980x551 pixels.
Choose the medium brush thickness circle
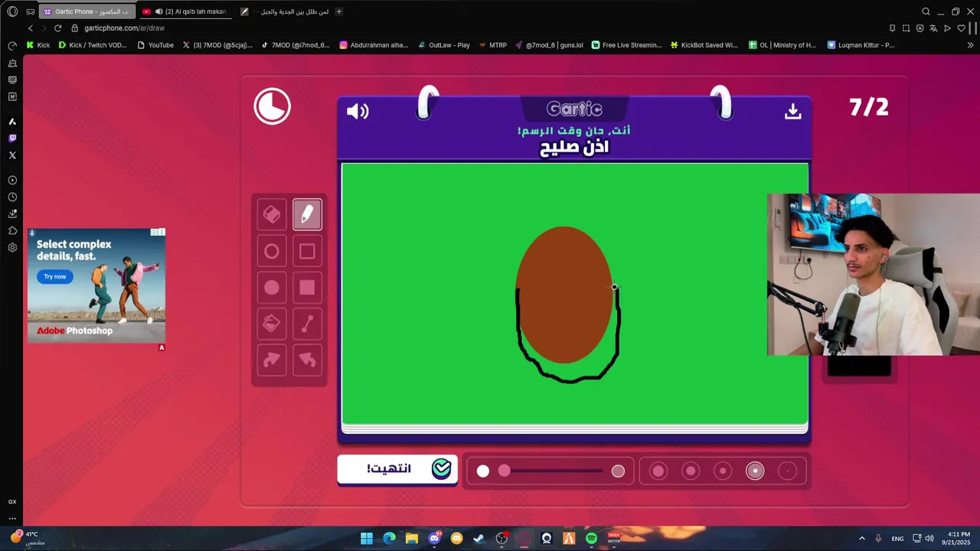[x=723, y=471]
